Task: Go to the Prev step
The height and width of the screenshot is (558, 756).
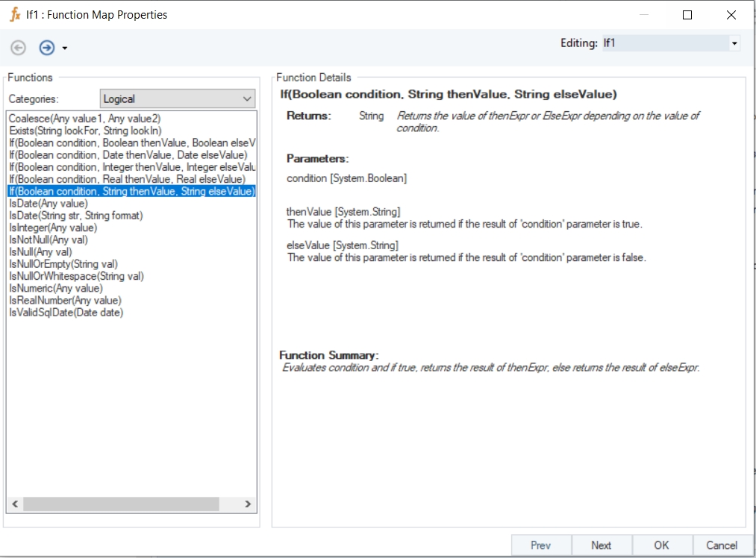Action: (x=541, y=545)
